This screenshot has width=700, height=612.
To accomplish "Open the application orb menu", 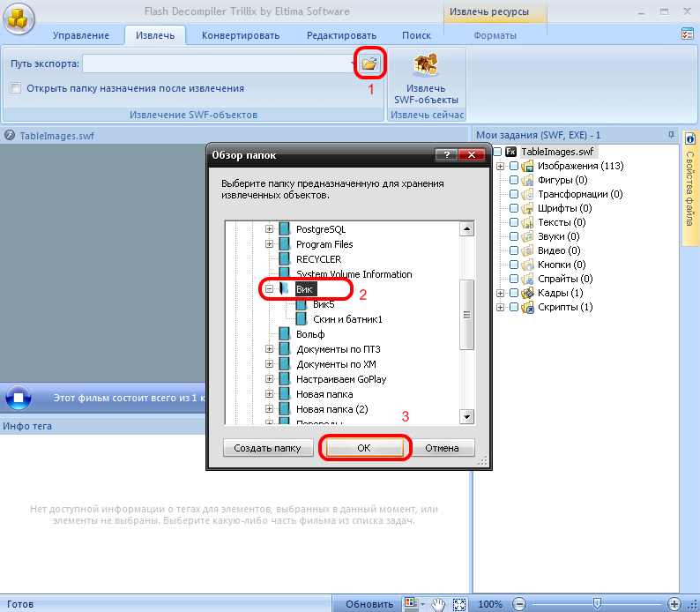I will click(x=19, y=19).
